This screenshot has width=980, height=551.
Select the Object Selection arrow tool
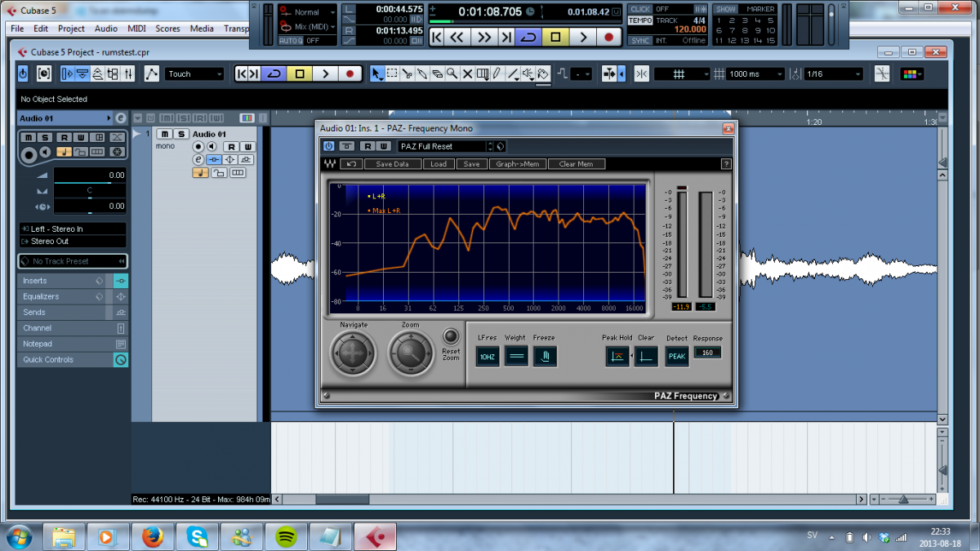[x=377, y=73]
